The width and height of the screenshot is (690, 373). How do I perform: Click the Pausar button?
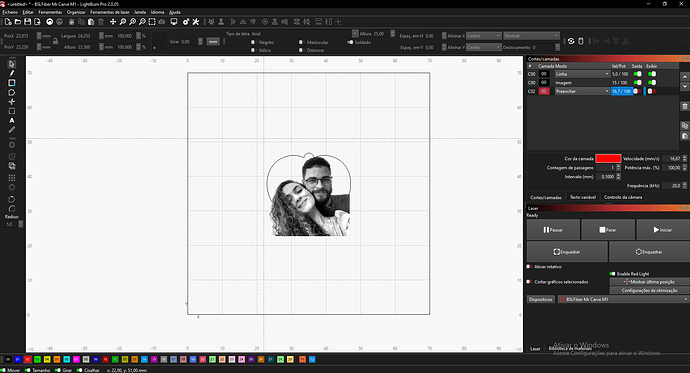click(553, 230)
